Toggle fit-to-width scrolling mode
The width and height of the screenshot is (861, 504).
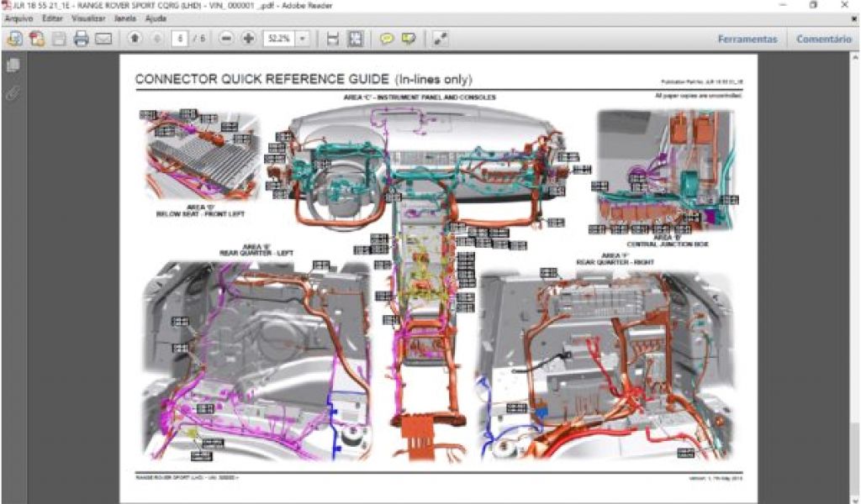(x=333, y=39)
